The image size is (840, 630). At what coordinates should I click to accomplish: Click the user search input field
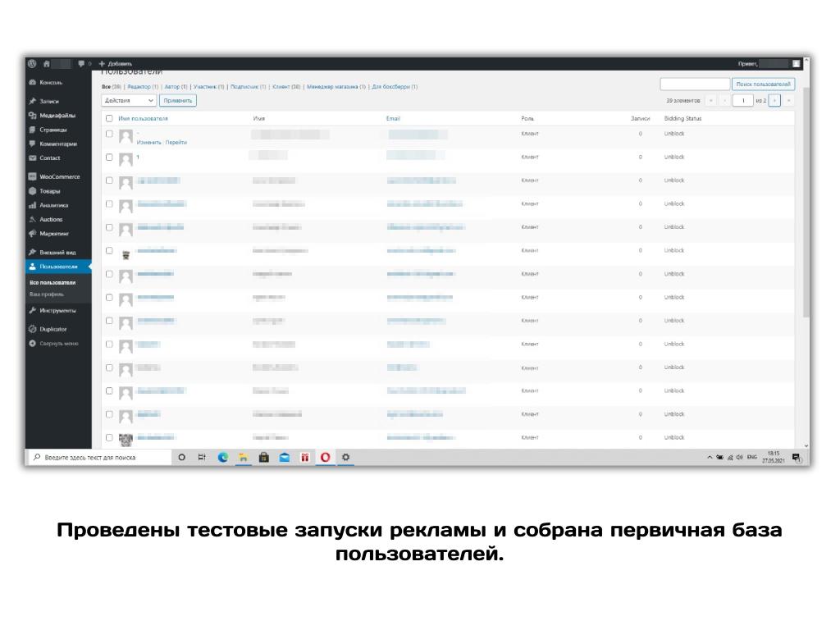pyautogui.click(x=694, y=84)
